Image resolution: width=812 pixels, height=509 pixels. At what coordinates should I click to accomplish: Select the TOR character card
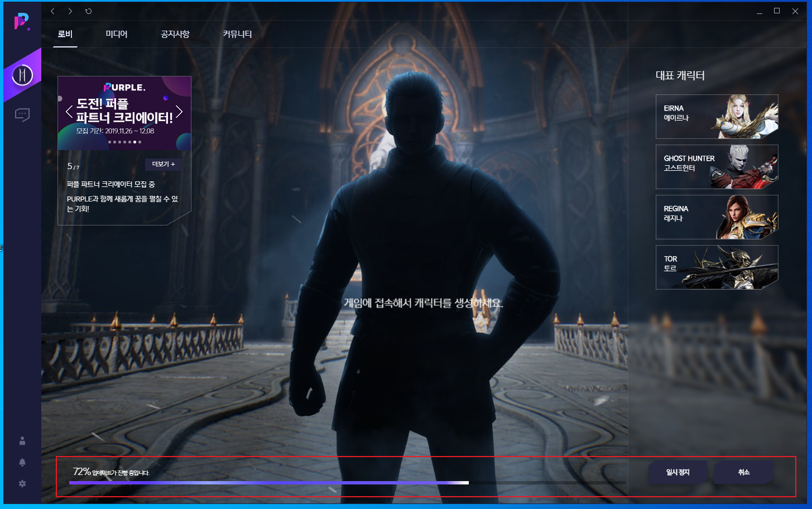717,267
